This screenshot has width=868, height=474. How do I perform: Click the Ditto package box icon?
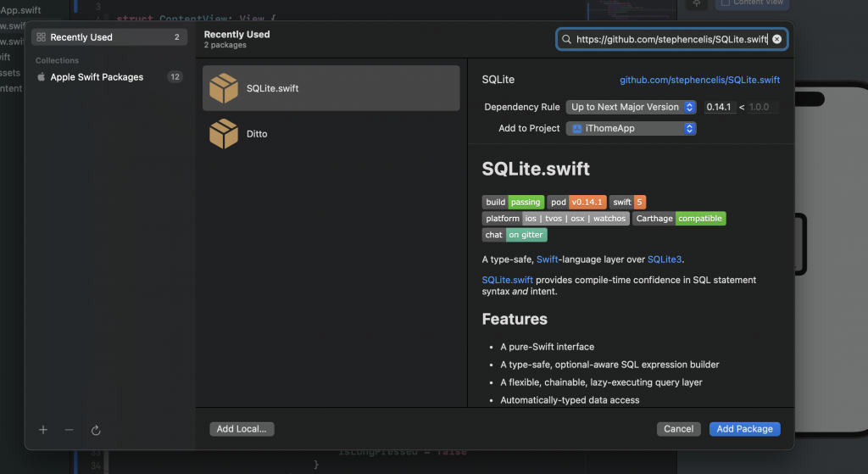tap(224, 134)
